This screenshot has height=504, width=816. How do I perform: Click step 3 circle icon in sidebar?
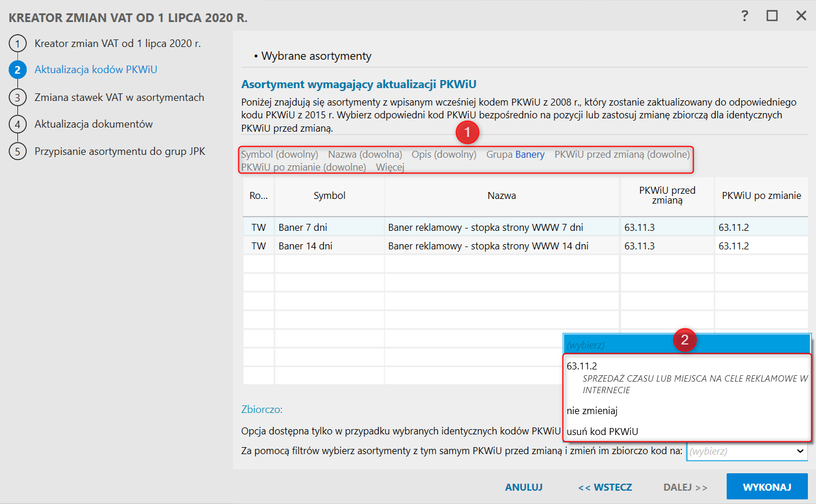17,97
